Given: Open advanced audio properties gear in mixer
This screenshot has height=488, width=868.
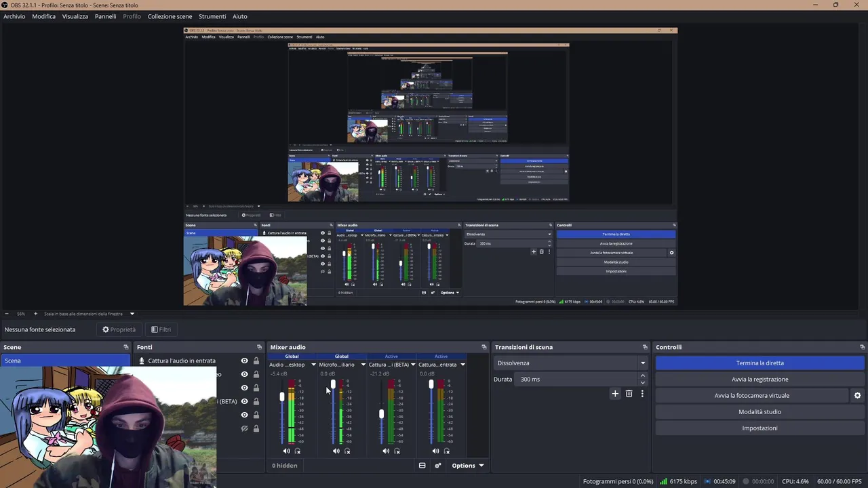Looking at the screenshot, I should [x=438, y=466].
